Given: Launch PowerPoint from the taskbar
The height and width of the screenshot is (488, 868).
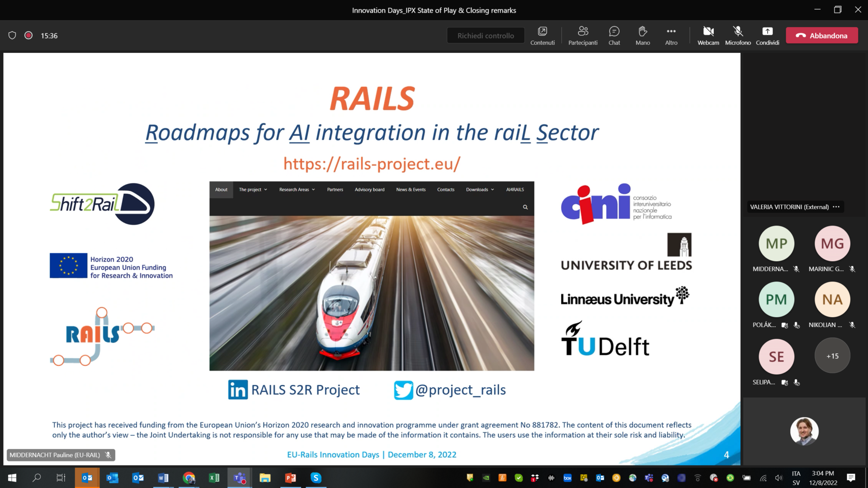Looking at the screenshot, I should tap(290, 478).
